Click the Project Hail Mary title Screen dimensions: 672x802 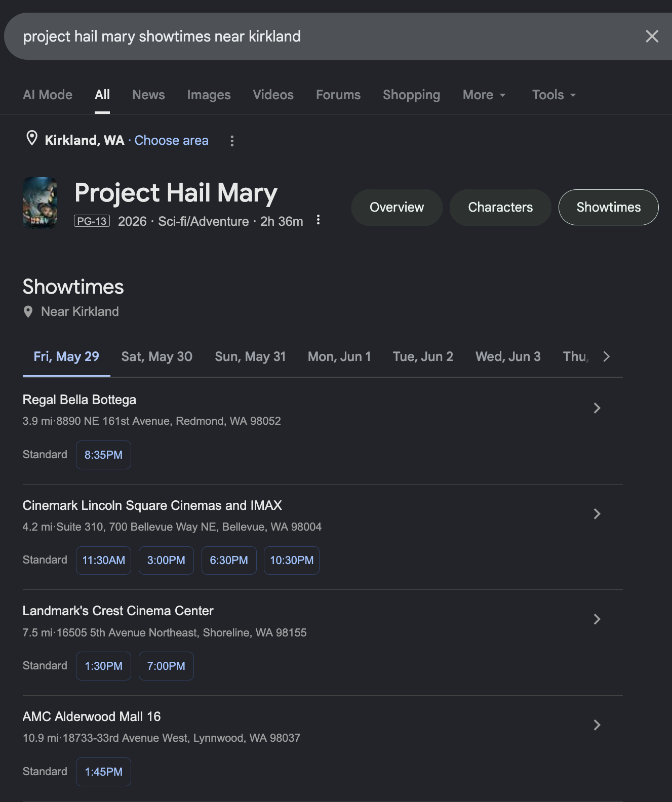[176, 193]
